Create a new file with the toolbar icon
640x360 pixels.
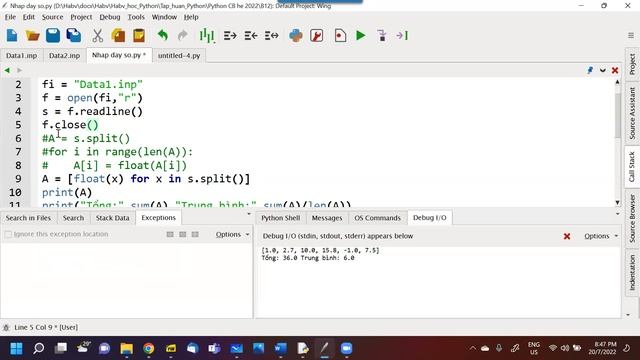tap(12, 36)
